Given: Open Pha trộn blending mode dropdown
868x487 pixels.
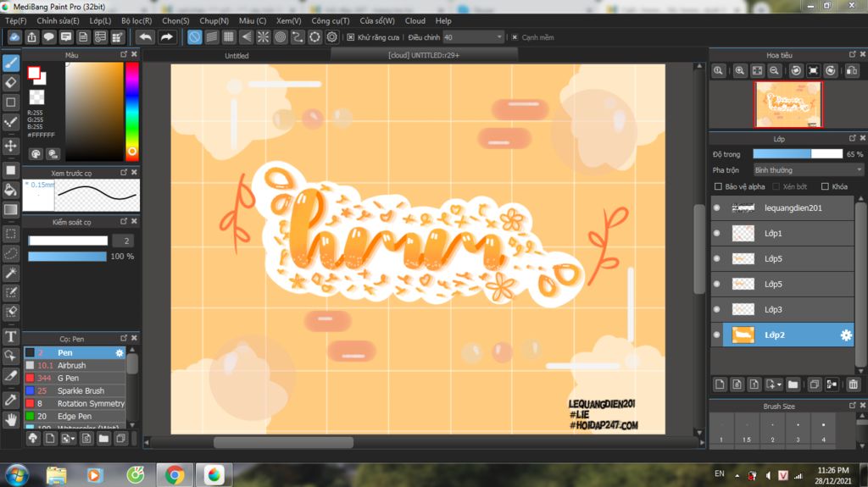Looking at the screenshot, I should (808, 170).
